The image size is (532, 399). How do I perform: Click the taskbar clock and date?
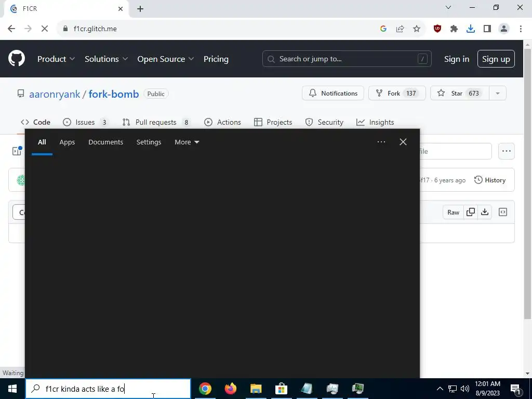click(x=487, y=389)
